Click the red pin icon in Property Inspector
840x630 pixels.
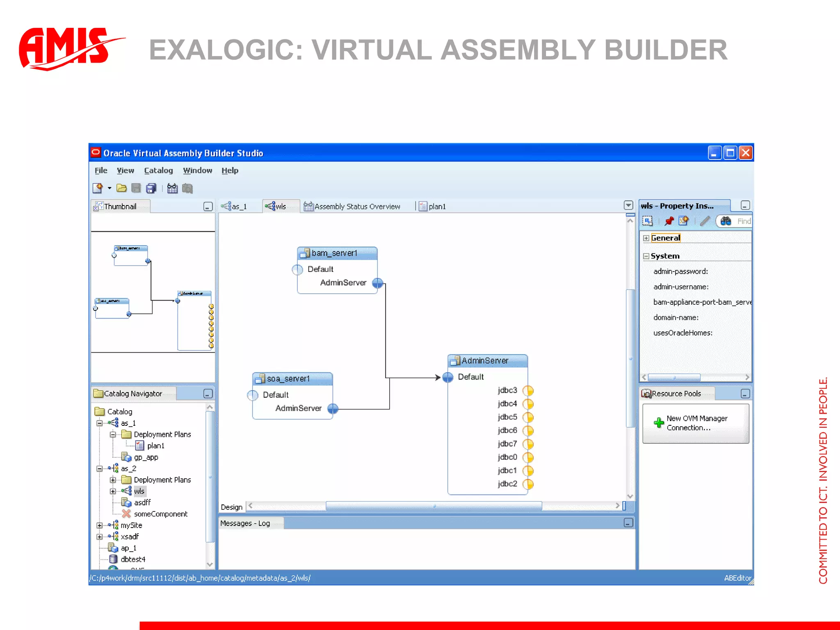[669, 221]
